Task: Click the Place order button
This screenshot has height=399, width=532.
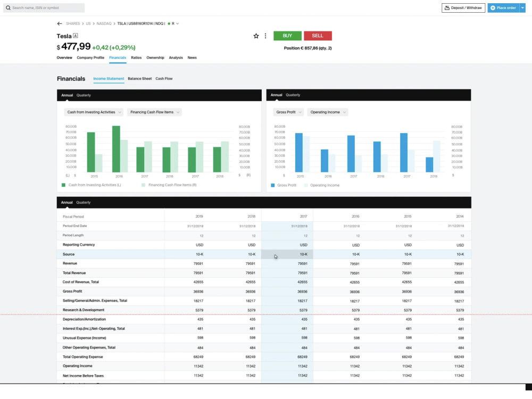Action: pyautogui.click(x=503, y=8)
